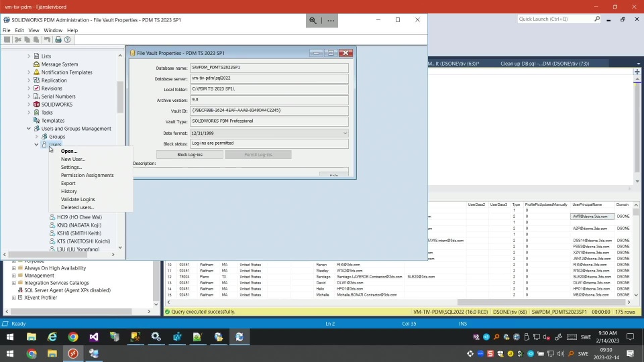This screenshot has width=644, height=362.
Task: Select the Notification Templates bell icon
Action: (x=37, y=72)
